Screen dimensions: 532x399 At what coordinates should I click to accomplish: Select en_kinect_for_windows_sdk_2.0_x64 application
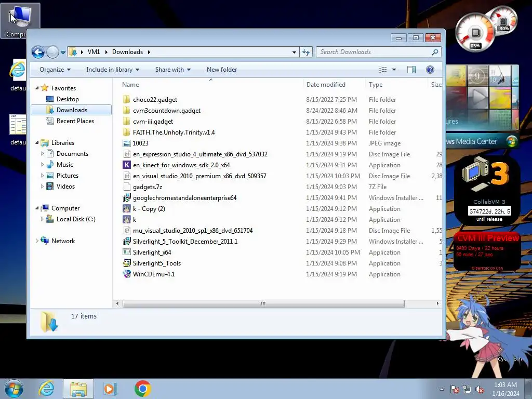point(181,165)
